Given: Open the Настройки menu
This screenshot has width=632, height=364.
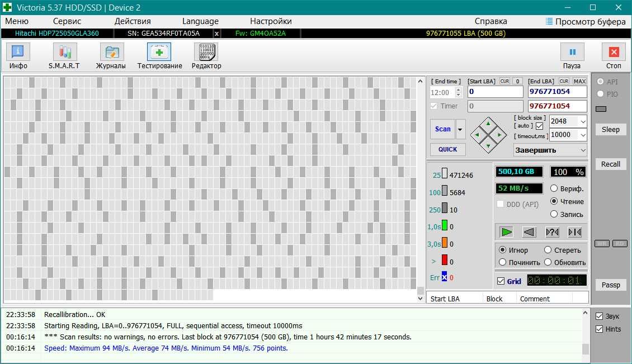Looking at the screenshot, I should (x=271, y=21).
